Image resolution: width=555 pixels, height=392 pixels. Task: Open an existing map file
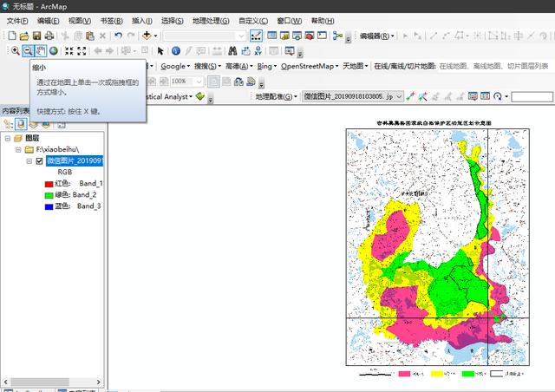pos(24,36)
